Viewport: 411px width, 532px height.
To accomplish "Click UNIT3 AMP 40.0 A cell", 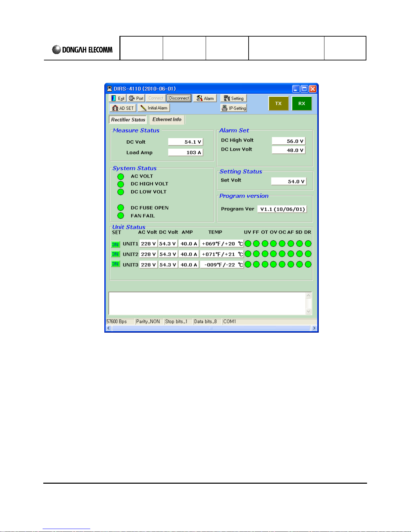I will (189, 264).
